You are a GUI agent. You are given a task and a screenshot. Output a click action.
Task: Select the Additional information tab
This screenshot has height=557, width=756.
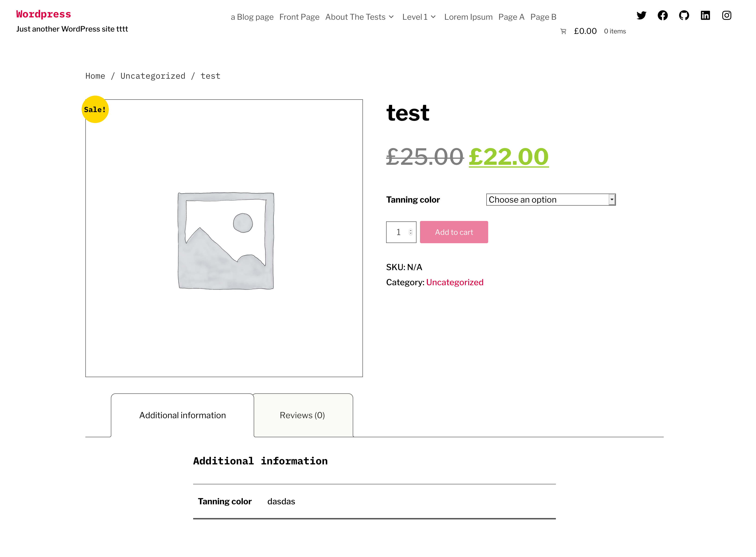(182, 415)
